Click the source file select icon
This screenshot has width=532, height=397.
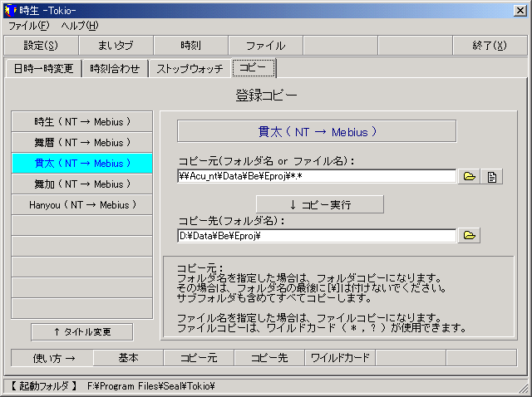[492, 176]
